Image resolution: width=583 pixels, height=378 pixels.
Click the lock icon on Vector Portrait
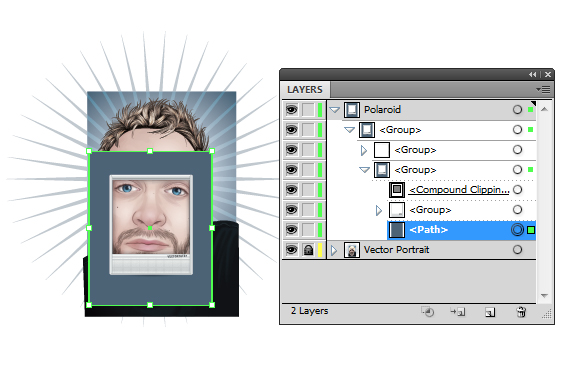coord(308,250)
